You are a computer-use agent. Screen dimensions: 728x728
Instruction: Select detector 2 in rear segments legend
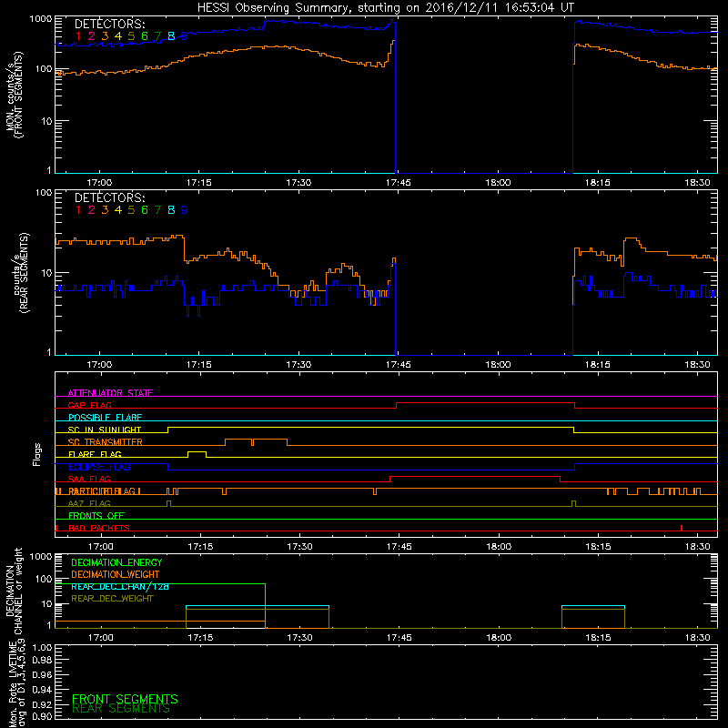point(92,210)
